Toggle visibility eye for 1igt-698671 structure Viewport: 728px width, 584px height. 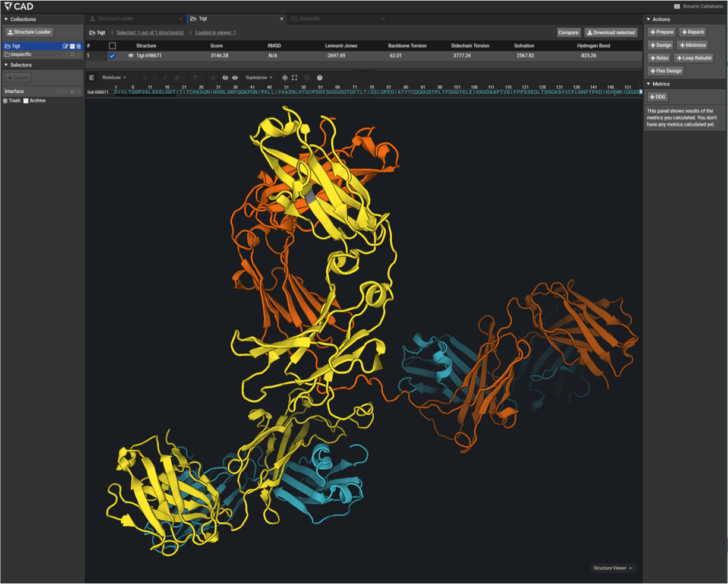[131, 56]
